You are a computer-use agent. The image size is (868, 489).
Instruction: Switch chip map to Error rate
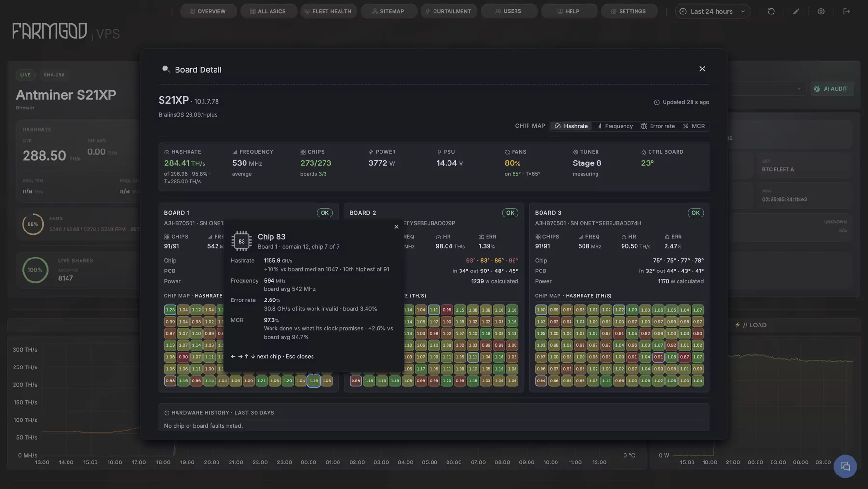pos(657,126)
